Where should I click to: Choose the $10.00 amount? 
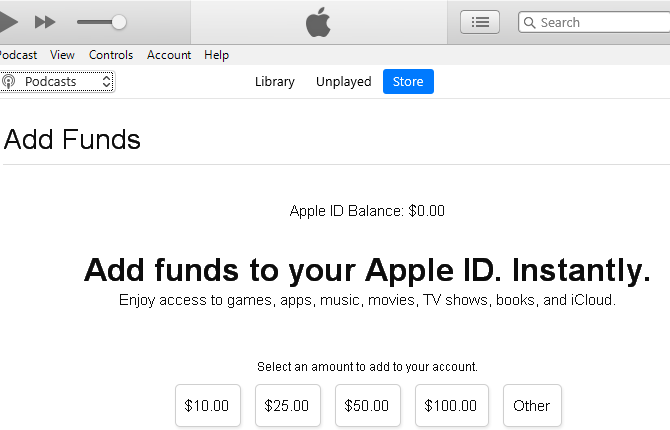coord(208,405)
